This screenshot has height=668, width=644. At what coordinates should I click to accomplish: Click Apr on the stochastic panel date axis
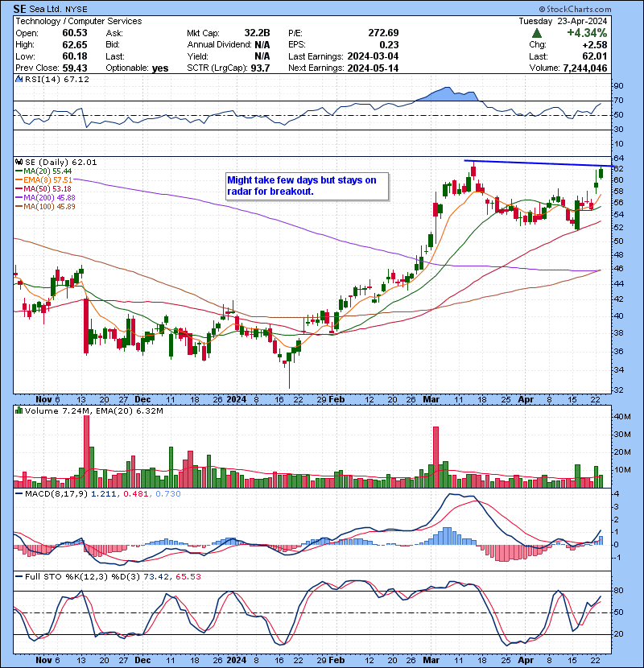tap(526, 660)
